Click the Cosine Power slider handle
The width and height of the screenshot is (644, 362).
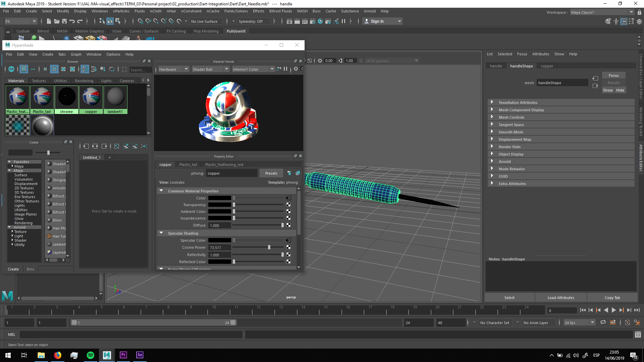point(269,247)
